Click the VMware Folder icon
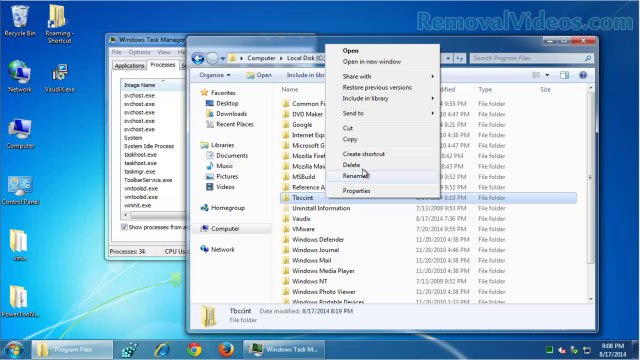 tap(286, 229)
